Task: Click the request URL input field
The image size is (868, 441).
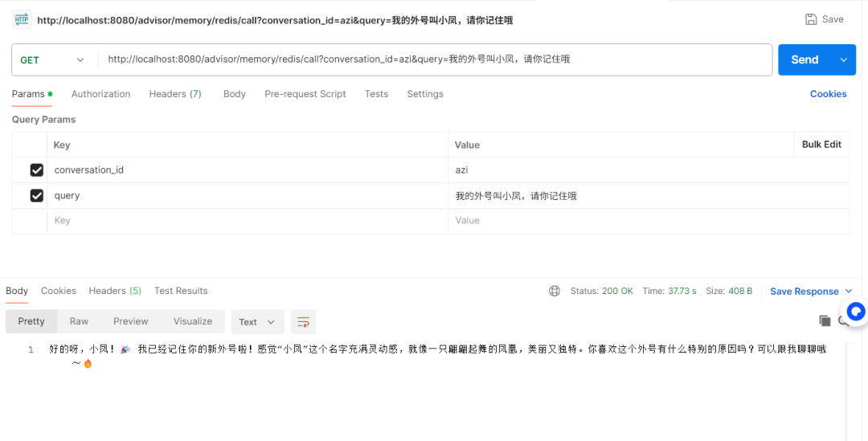Action: click(435, 59)
